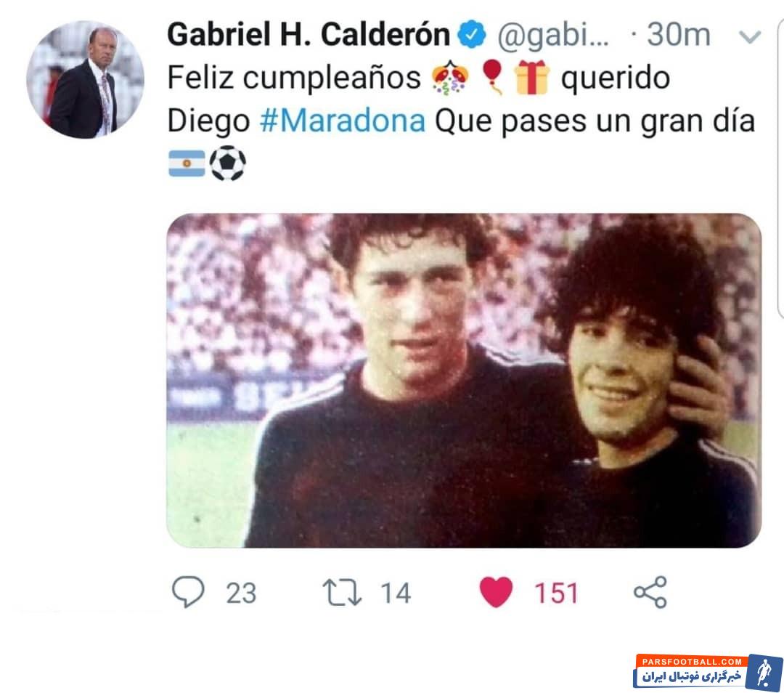The height and width of the screenshot is (693, 784).
Task: Click the soccer ball emoji
Action: [x=227, y=163]
